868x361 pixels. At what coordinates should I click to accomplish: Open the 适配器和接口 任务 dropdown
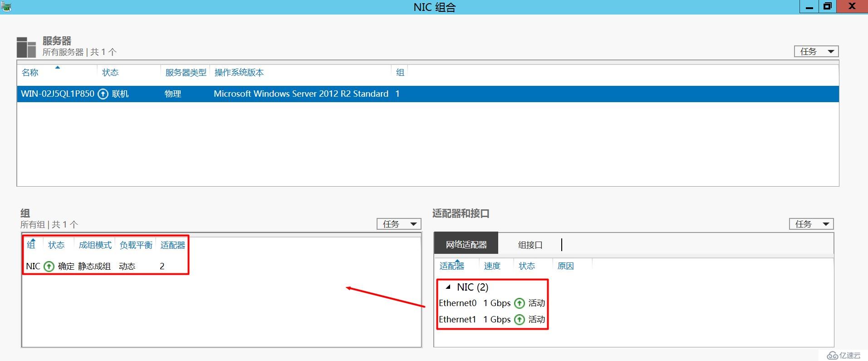811,224
